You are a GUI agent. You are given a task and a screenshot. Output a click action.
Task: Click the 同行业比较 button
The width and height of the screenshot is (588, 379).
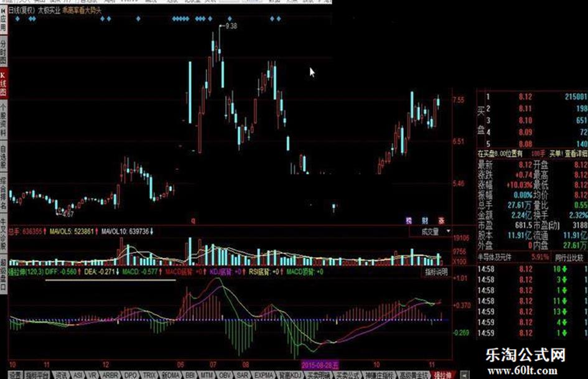click(x=569, y=258)
